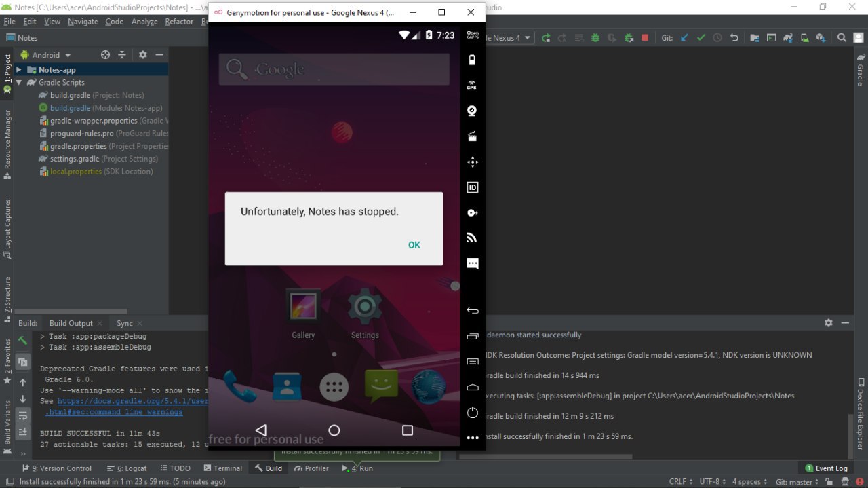Attach debugger to Android process icon

click(x=629, y=38)
